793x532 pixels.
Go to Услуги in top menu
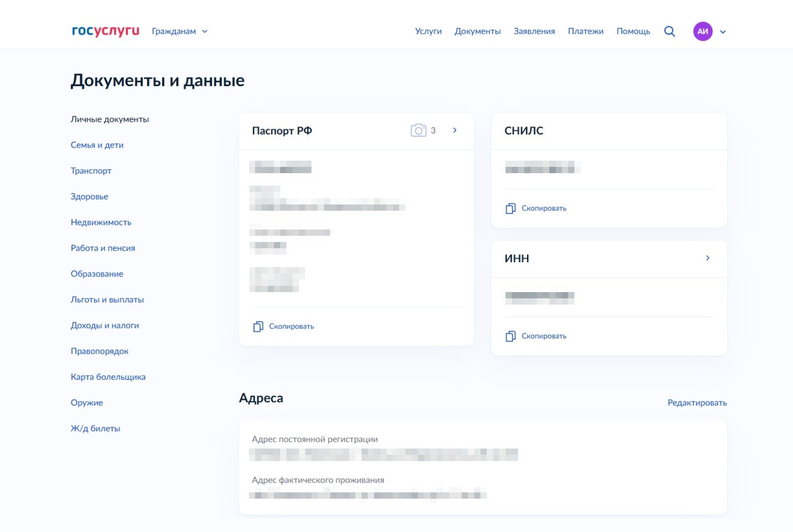click(x=428, y=31)
